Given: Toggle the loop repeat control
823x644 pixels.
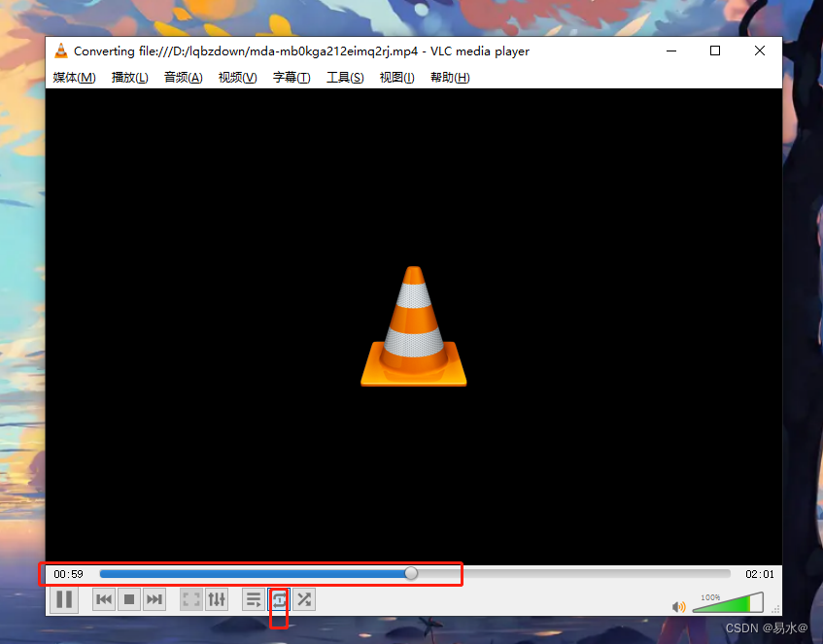Looking at the screenshot, I should click(279, 599).
